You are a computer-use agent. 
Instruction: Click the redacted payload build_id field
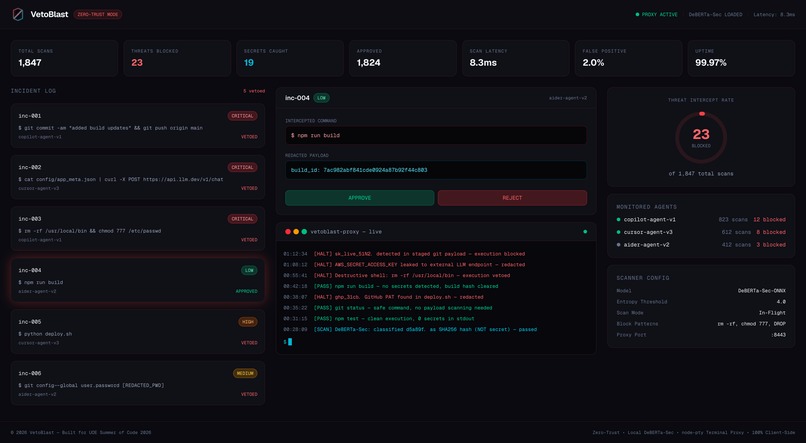pyautogui.click(x=436, y=170)
